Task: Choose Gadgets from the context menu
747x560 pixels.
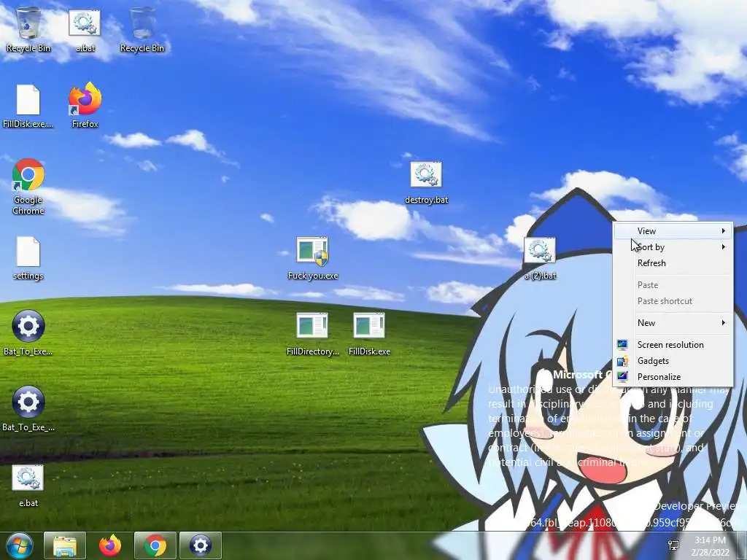Action: [x=673, y=361]
